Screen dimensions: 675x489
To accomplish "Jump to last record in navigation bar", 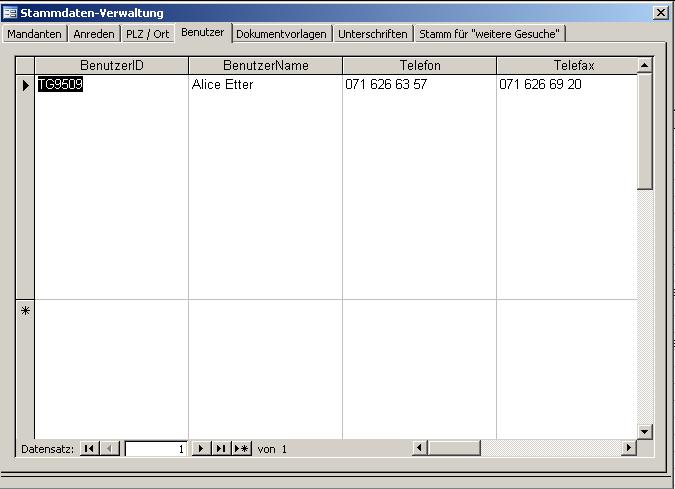I will tap(220, 449).
